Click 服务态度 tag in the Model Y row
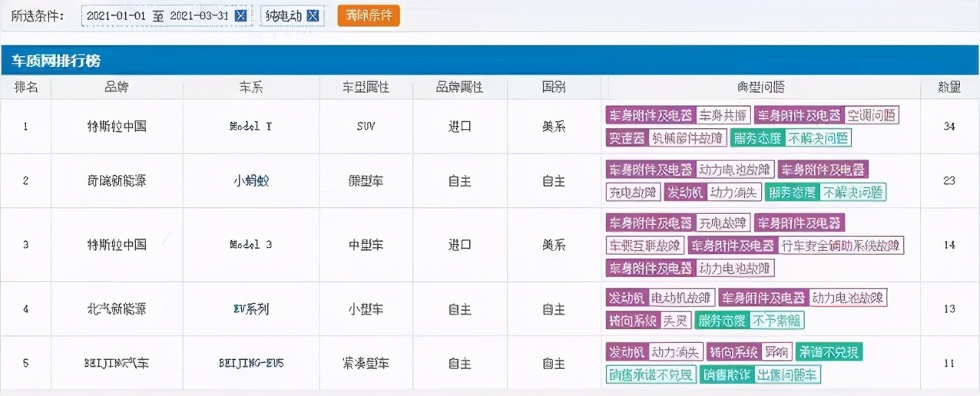 pos(757,138)
